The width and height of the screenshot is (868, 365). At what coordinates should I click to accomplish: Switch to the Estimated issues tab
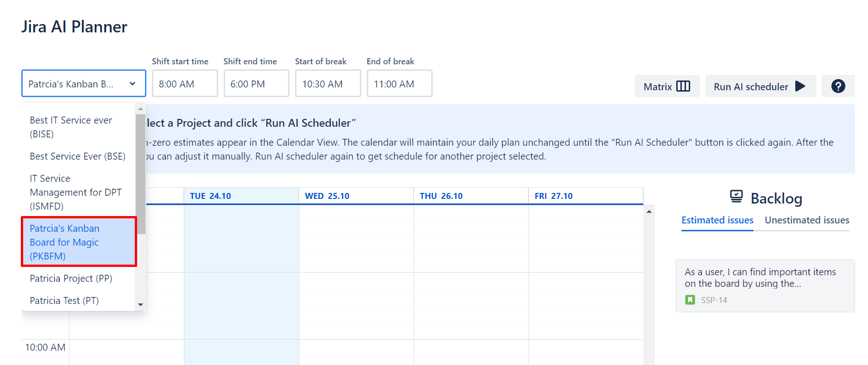coord(717,220)
